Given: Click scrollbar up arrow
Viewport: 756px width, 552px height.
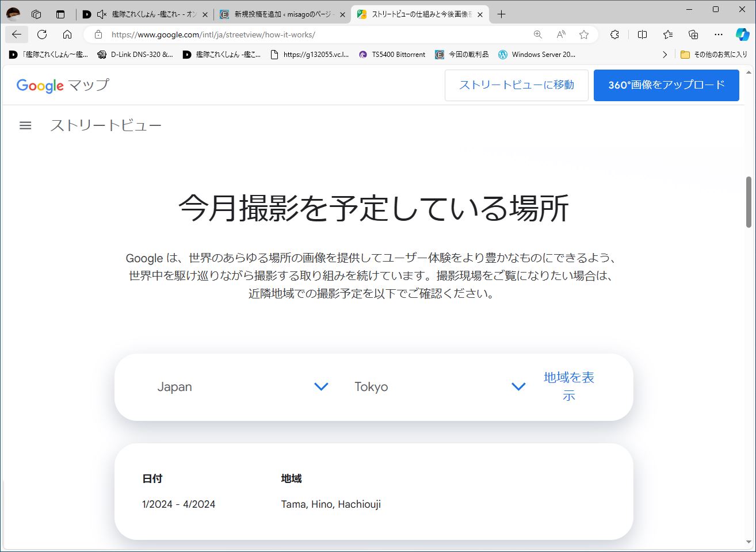Looking at the screenshot, I should 749,73.
